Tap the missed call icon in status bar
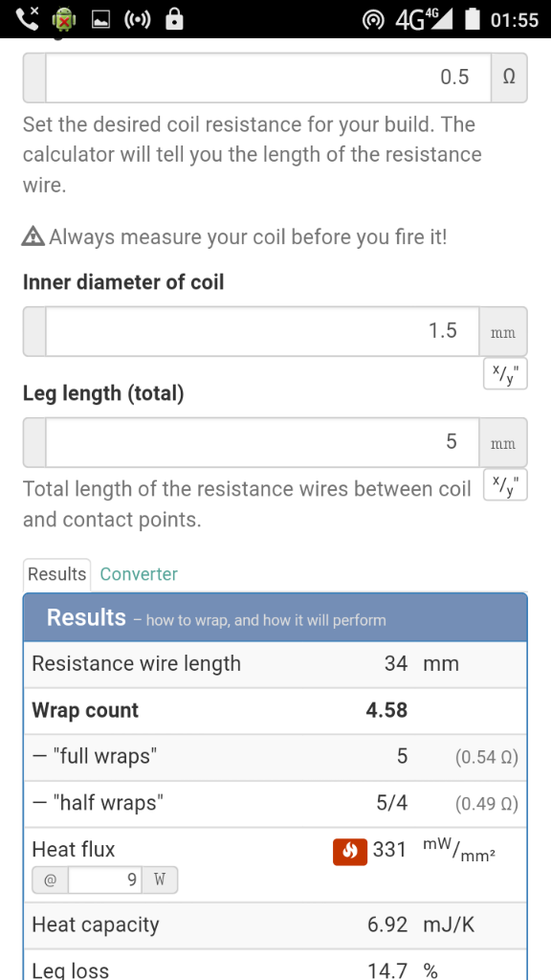Screen dimensions: 551x980 pyautogui.click(x=27, y=19)
